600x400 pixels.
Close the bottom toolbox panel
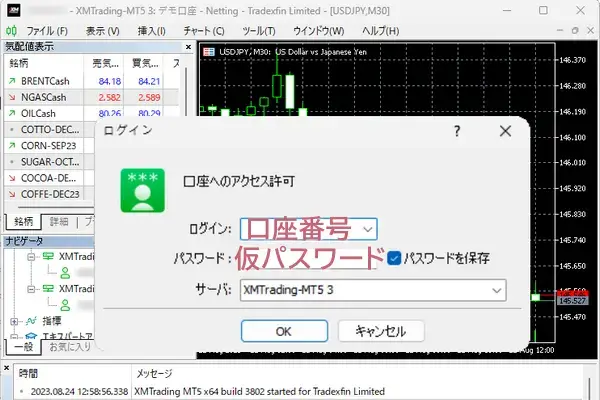(x=6, y=368)
